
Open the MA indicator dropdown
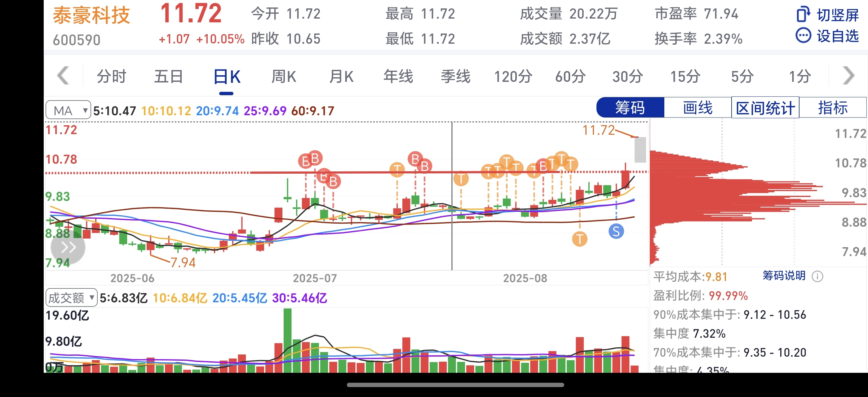tap(68, 110)
